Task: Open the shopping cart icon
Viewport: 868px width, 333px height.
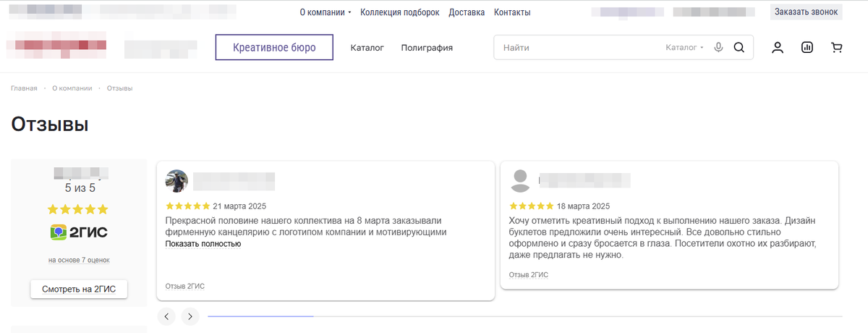Action: coord(837,48)
